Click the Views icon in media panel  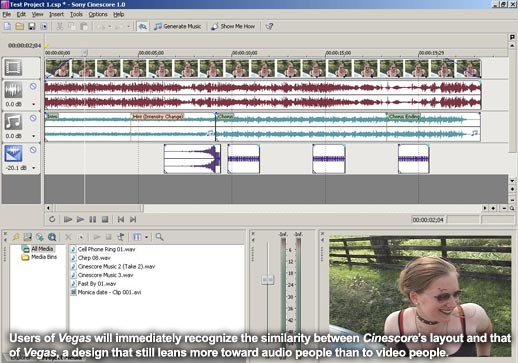point(137,237)
